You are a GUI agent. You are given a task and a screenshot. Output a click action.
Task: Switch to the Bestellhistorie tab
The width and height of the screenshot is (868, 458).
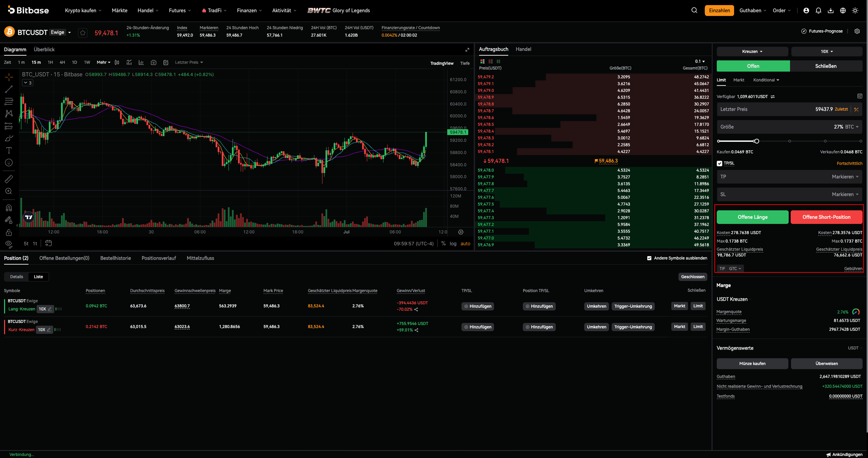click(116, 258)
